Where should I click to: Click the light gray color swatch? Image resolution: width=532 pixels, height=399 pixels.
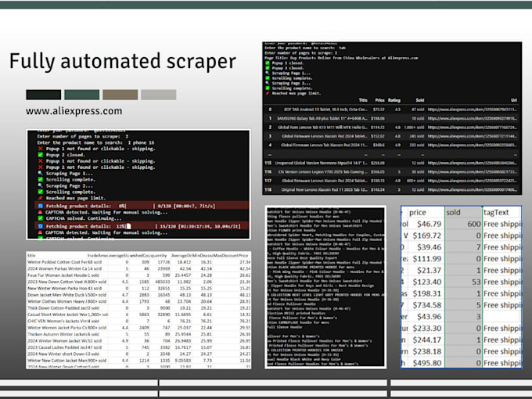pos(159,95)
